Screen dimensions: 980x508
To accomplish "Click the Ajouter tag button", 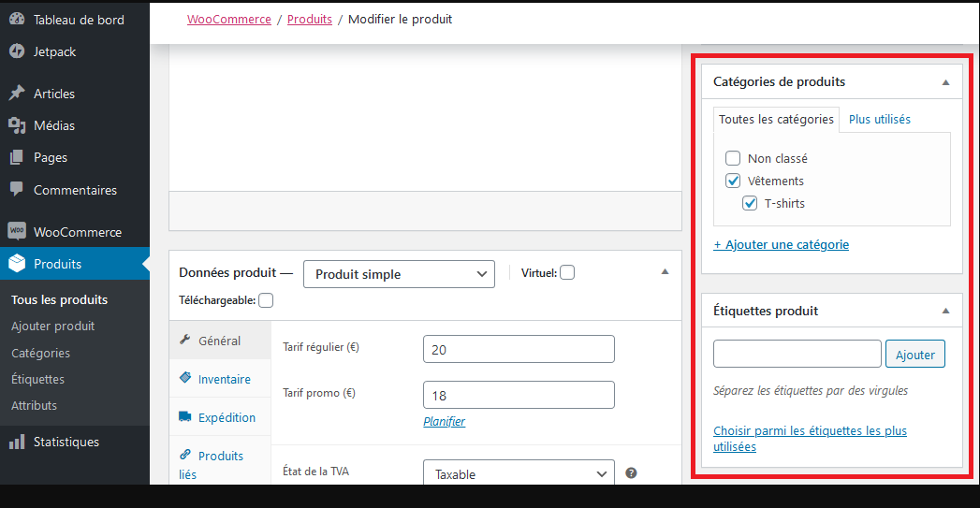I will click(915, 355).
